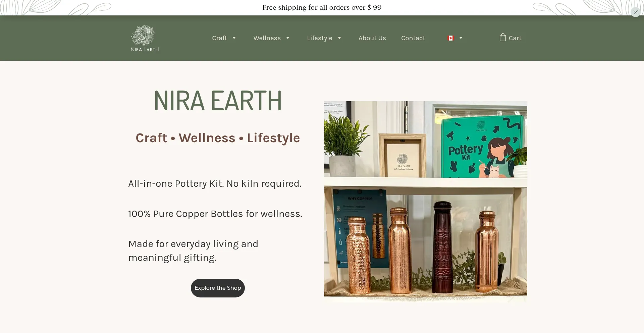The height and width of the screenshot is (333, 644).
Task: Go to the About Us page
Action: coord(372,38)
